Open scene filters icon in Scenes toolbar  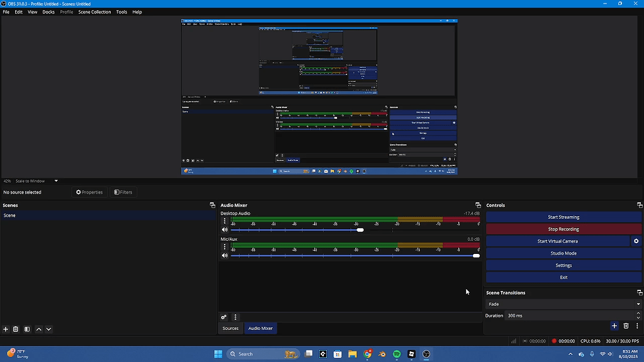pyautogui.click(x=27, y=329)
